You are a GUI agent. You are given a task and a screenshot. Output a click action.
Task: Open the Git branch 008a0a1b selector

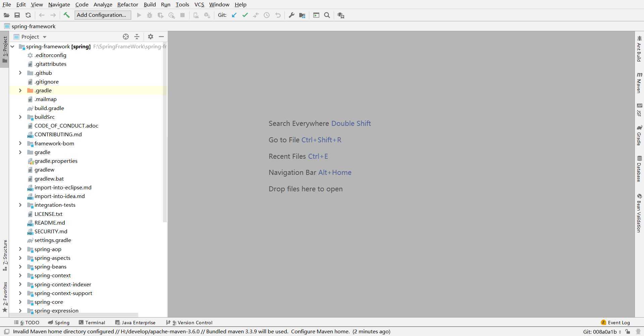(602, 332)
